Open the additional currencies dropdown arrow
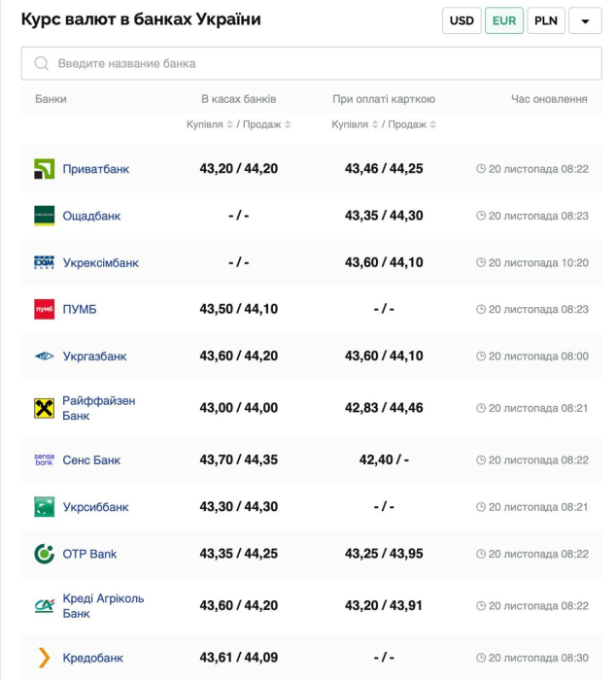The height and width of the screenshot is (680, 616). pos(585,20)
